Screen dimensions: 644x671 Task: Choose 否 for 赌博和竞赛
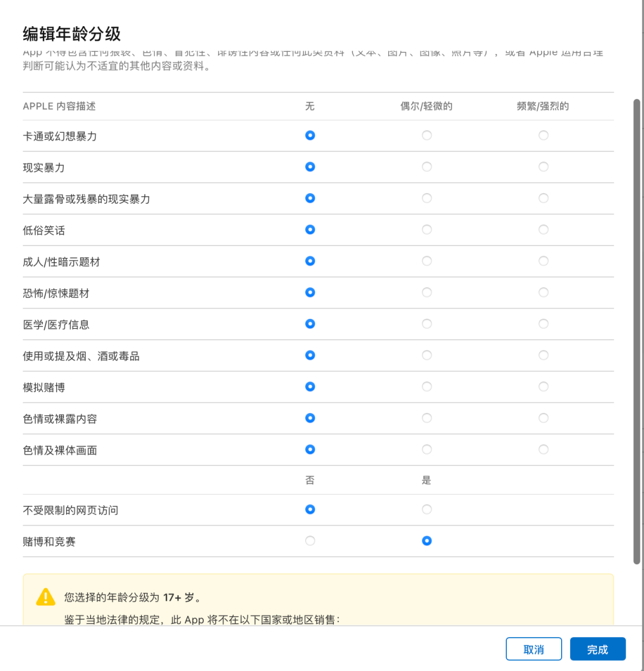310,541
